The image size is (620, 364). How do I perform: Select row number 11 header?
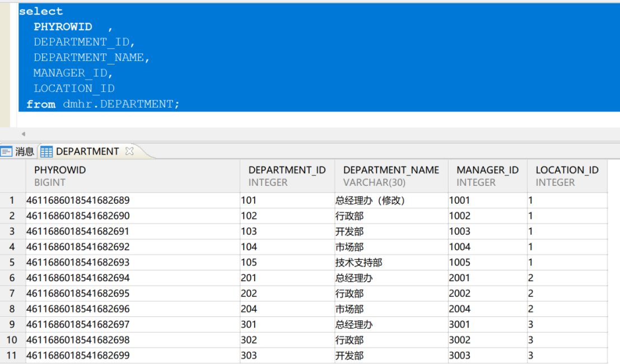pyautogui.click(x=13, y=355)
